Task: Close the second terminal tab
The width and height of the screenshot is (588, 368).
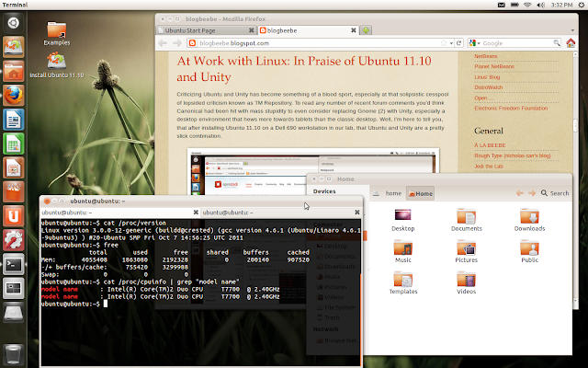Action: 357,213
